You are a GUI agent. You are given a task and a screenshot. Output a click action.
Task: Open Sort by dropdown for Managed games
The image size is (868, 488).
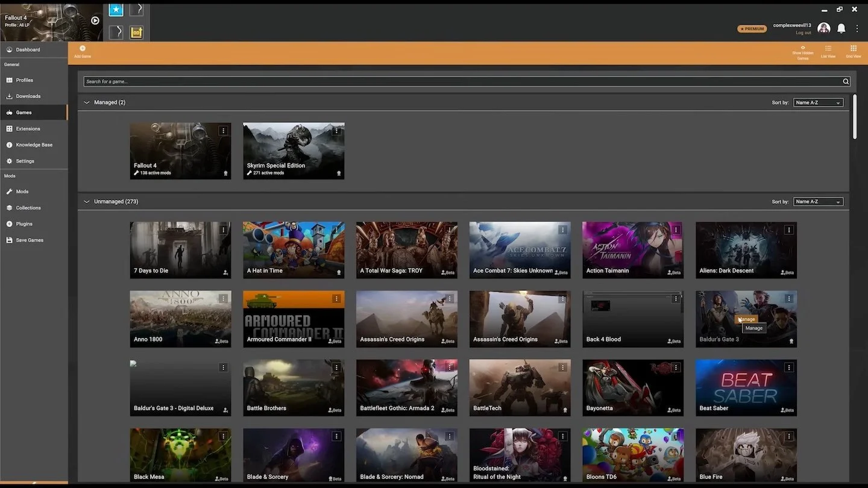coord(818,102)
